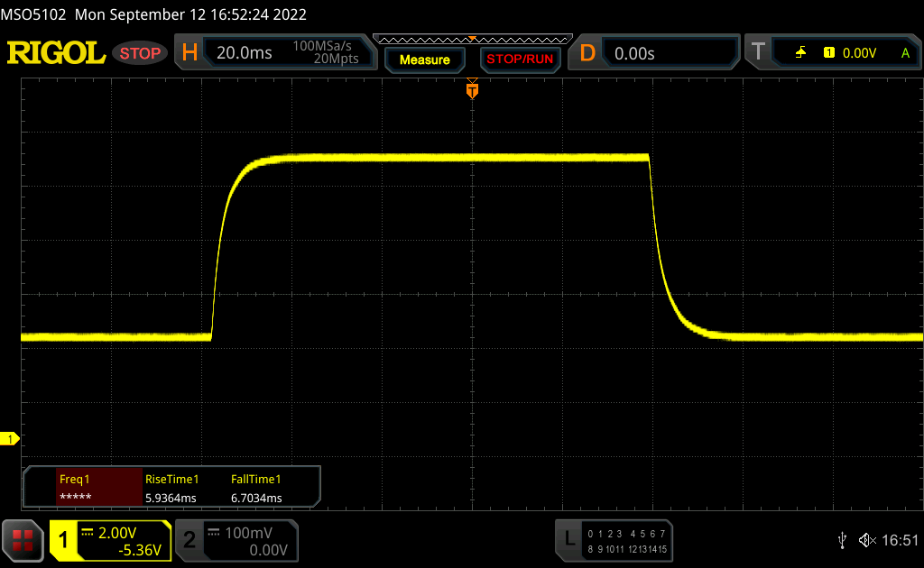Click the 0.00V trigger level value
924x568 pixels.
pyautogui.click(x=859, y=53)
